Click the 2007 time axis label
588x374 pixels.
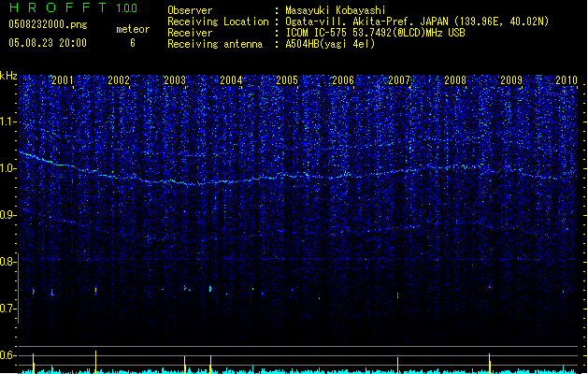coord(399,79)
